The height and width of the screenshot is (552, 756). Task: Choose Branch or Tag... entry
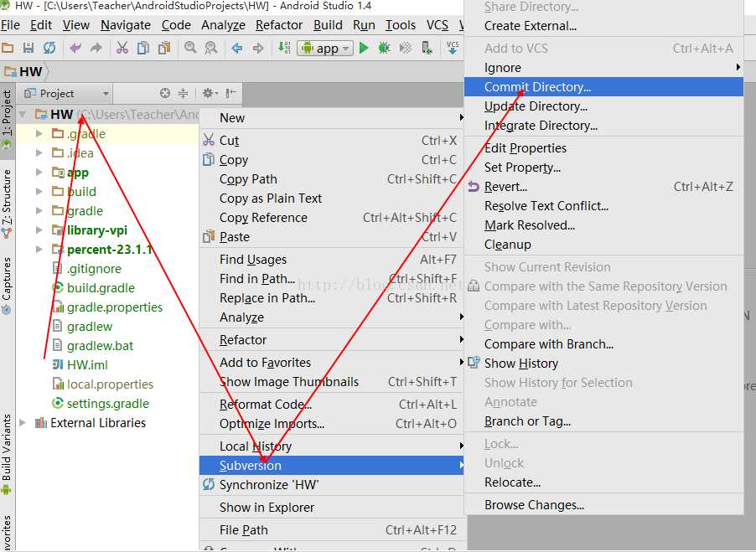pos(603,421)
